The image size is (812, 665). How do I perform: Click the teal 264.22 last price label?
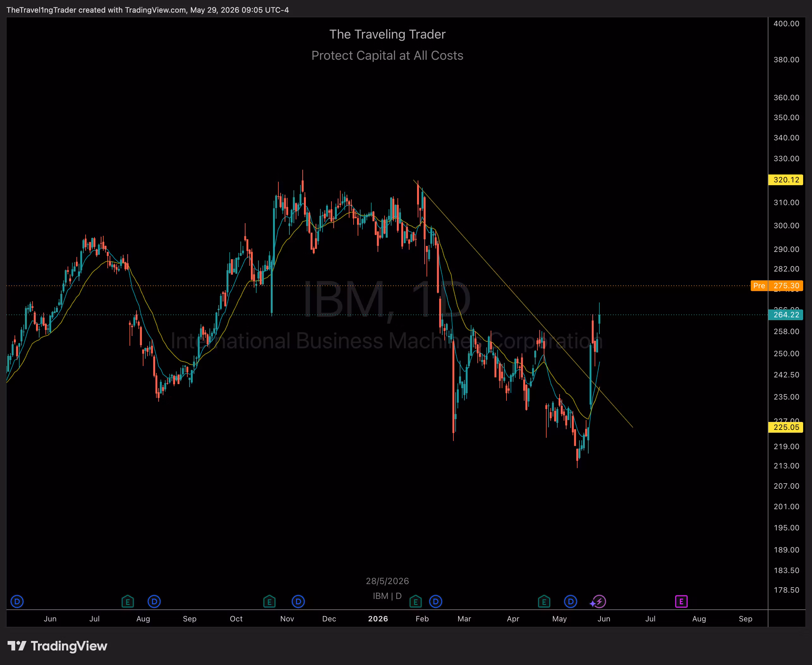785,314
